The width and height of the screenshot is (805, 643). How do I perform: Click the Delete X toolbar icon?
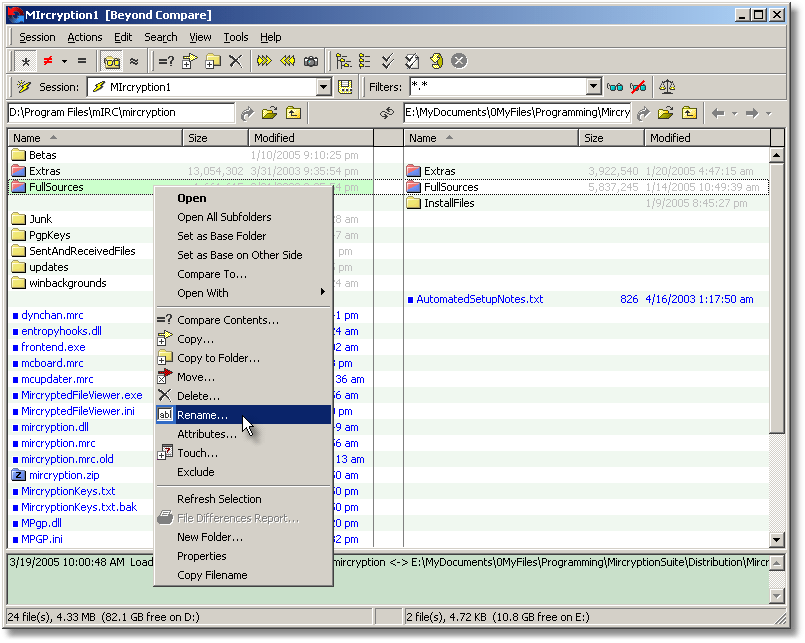[236, 62]
